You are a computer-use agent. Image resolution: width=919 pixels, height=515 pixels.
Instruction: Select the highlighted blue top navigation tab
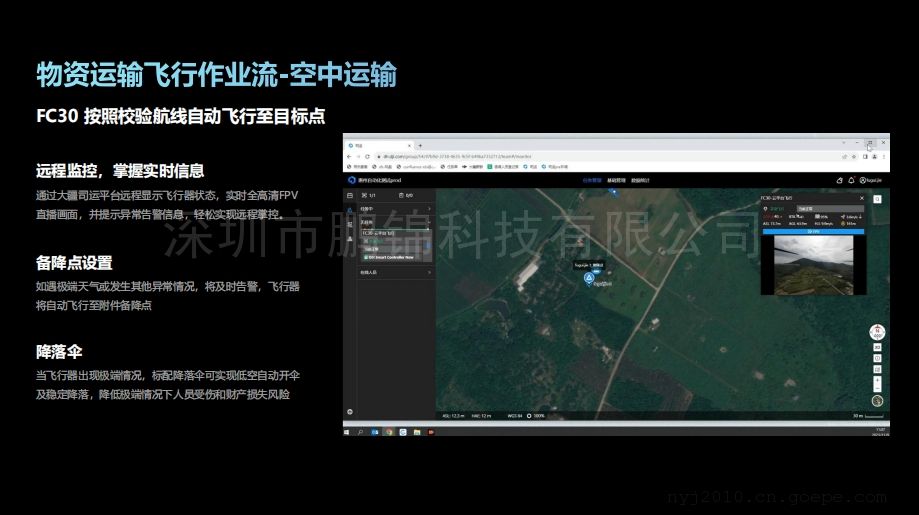click(x=592, y=180)
